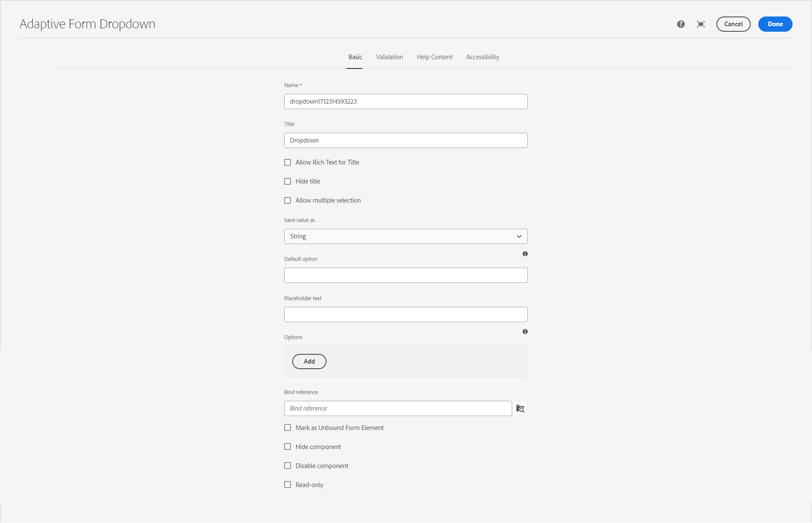Click the Placeholder text input field

(406, 315)
